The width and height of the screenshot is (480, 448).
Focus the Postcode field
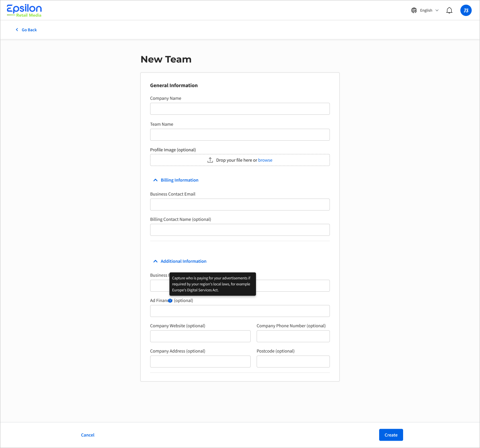click(x=293, y=362)
